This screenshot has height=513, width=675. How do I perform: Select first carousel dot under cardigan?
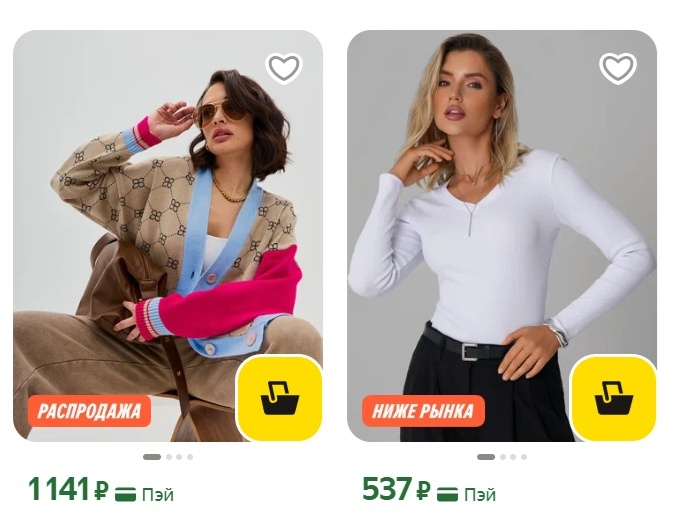point(152,457)
